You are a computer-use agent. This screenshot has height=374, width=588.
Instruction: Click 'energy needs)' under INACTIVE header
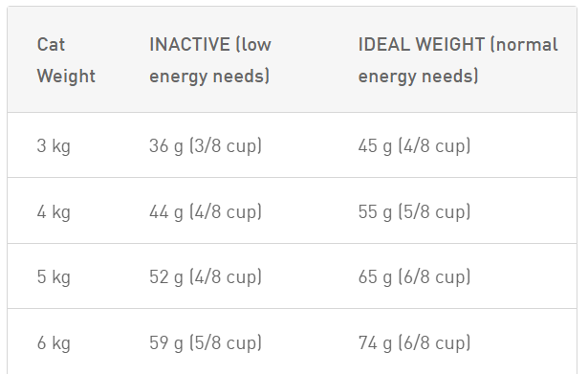[209, 77]
